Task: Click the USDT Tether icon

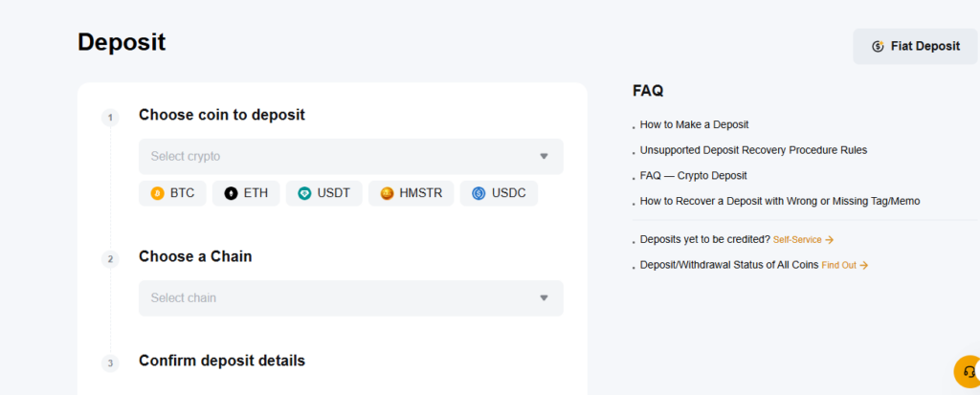Action: (x=304, y=193)
